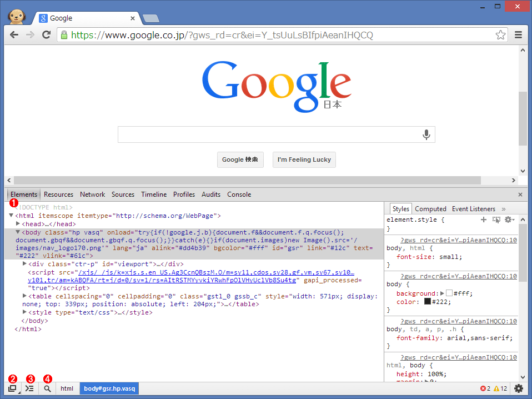Screen dimensions: 532x399
Task: Go to the Audits tab
Action: coord(210,194)
